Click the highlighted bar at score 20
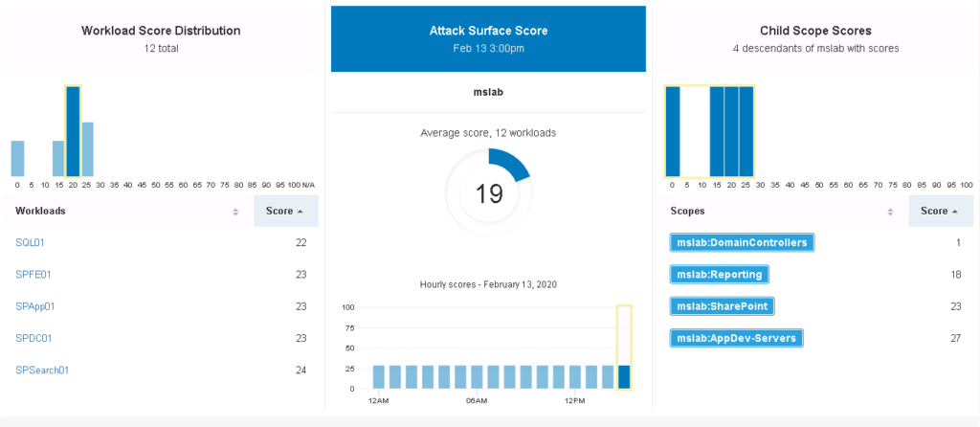 pyautogui.click(x=73, y=131)
